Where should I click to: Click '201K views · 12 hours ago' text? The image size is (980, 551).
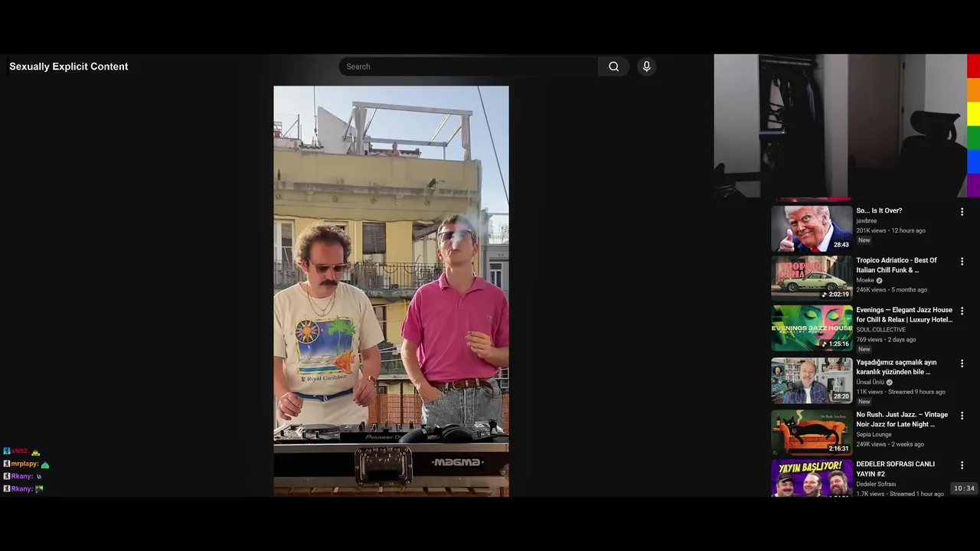tap(890, 230)
